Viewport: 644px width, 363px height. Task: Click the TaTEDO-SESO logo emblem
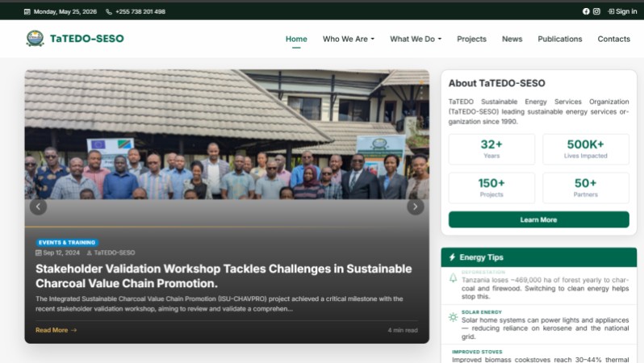(35, 39)
